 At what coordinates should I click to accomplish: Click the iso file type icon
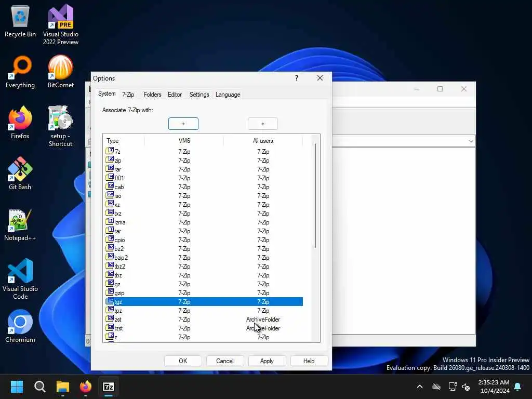110,195
